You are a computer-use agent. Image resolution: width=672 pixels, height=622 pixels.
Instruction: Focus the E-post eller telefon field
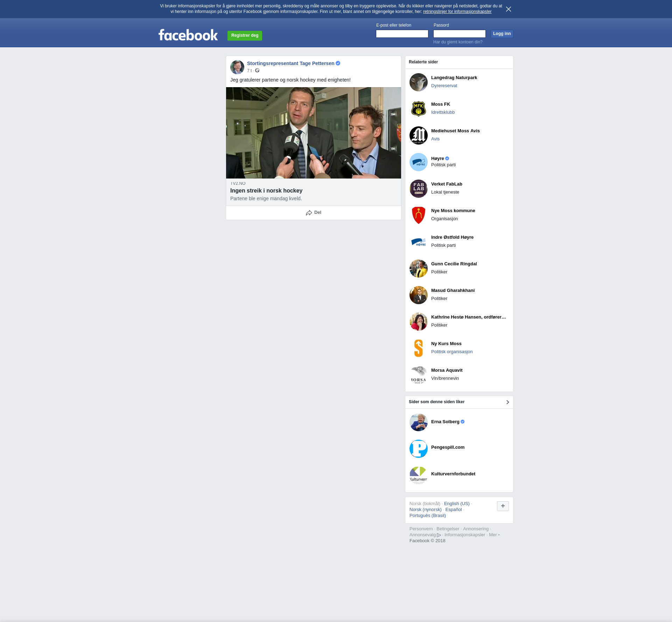pos(402,34)
